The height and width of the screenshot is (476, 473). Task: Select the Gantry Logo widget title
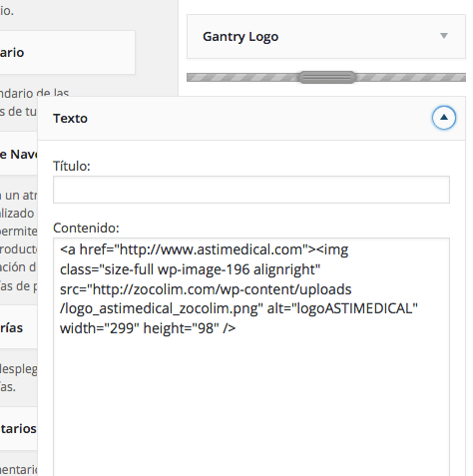(240, 37)
